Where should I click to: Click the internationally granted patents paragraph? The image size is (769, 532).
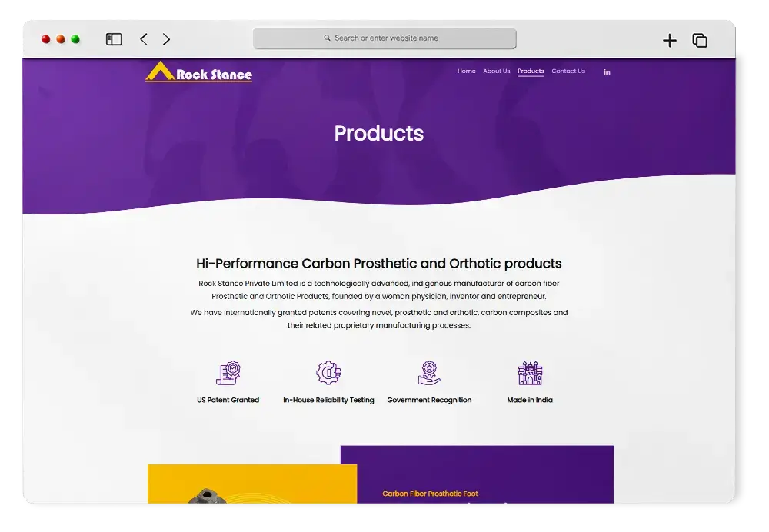pyautogui.click(x=378, y=319)
